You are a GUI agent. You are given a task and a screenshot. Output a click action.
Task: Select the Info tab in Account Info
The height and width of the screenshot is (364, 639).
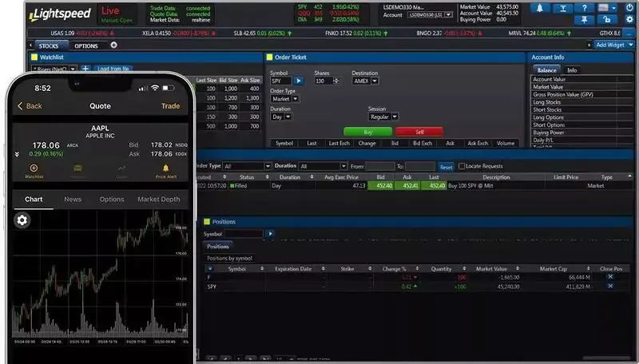click(x=572, y=70)
